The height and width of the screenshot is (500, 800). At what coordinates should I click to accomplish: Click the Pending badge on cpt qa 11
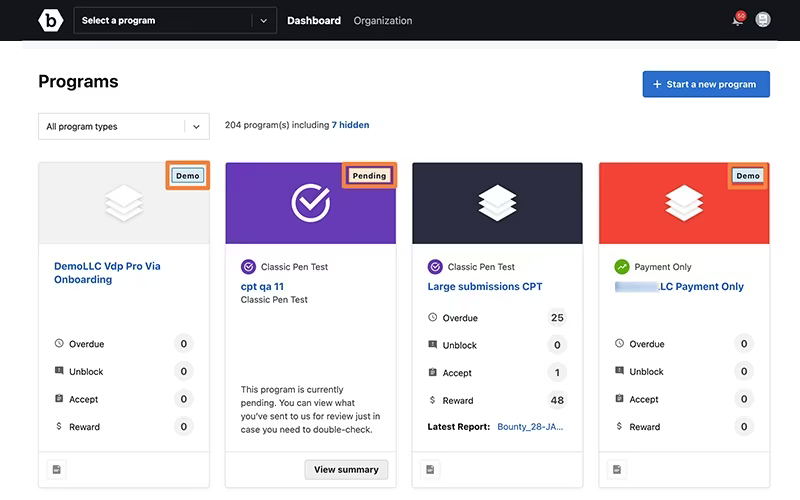coord(369,176)
